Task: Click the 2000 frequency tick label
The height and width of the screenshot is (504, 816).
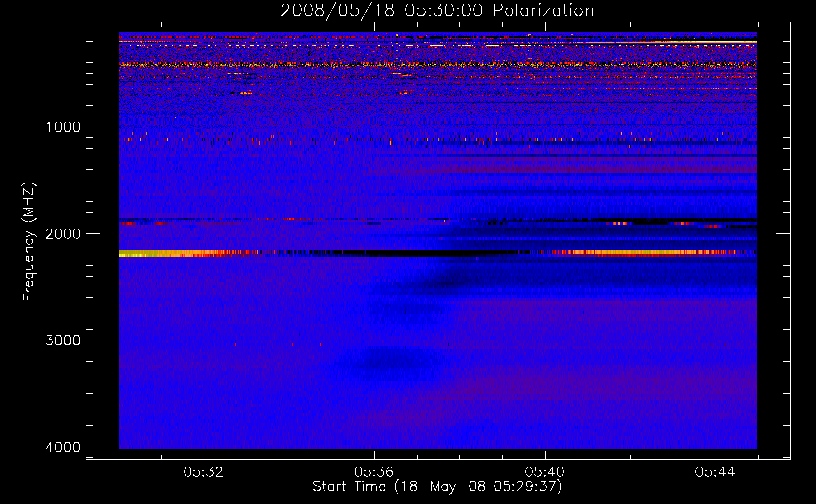Action: pyautogui.click(x=63, y=234)
